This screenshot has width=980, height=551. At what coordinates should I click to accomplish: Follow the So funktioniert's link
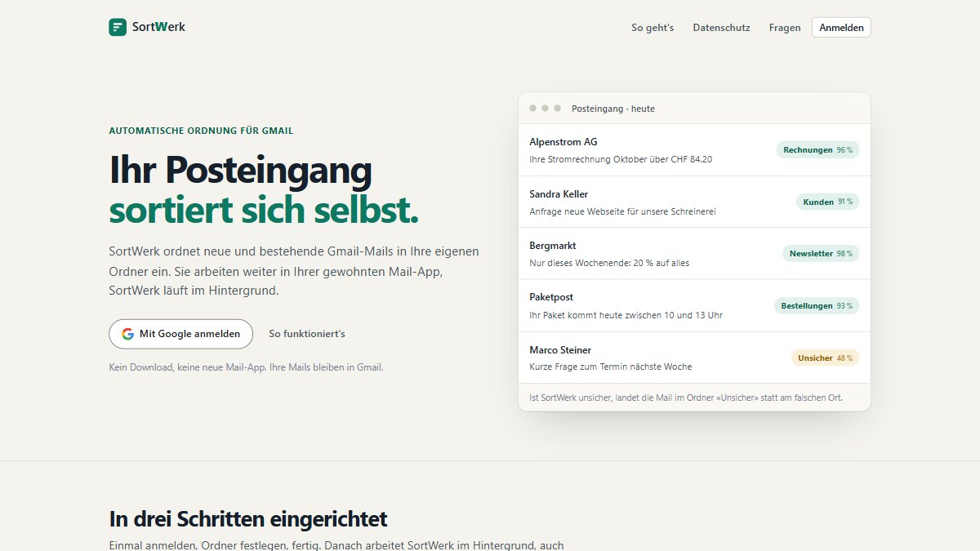coord(307,334)
